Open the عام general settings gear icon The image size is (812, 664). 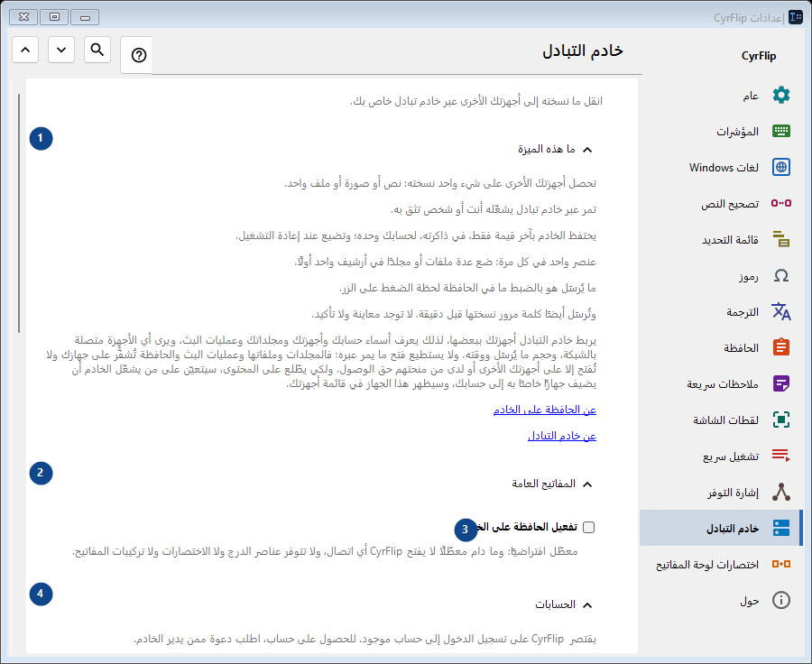[781, 96]
